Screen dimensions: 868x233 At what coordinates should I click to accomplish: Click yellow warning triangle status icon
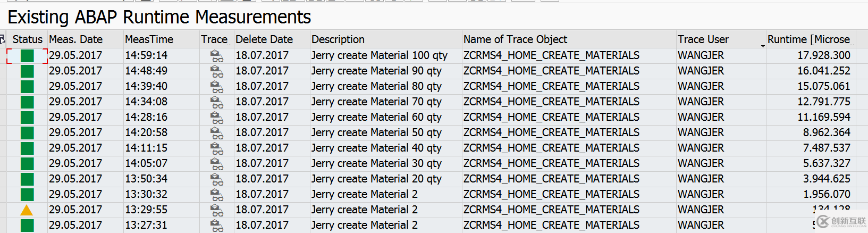click(x=27, y=210)
